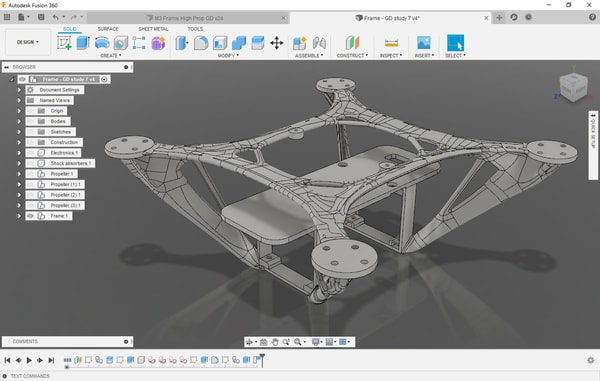Redo the last undone action

click(74, 17)
